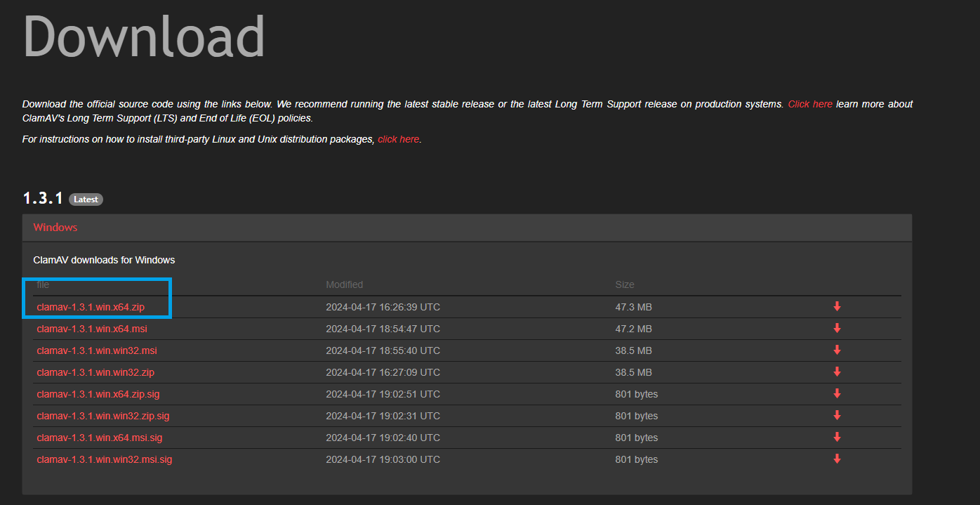
Task: Open the clamav-1.3.1.win.x64.zip link
Action: 91,307
